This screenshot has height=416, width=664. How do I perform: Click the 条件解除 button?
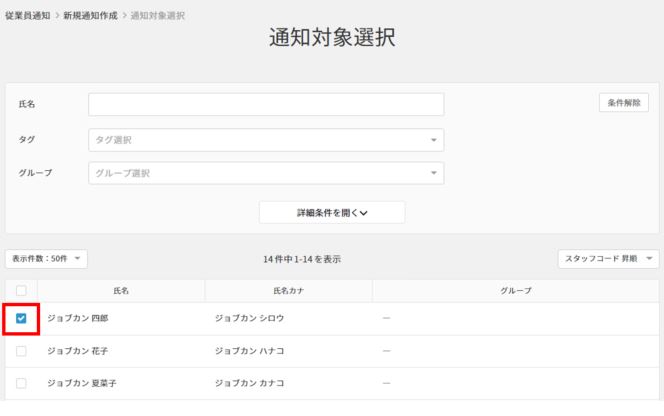tap(624, 102)
